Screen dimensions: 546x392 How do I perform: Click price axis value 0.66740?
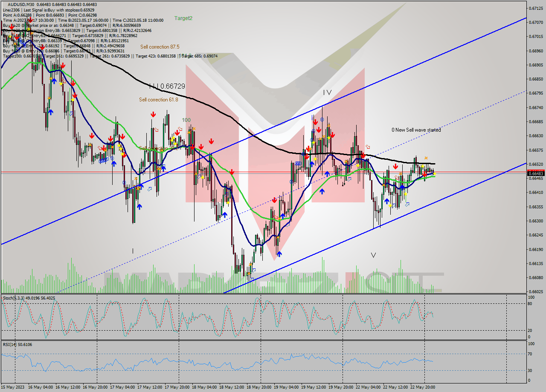tap(535, 108)
